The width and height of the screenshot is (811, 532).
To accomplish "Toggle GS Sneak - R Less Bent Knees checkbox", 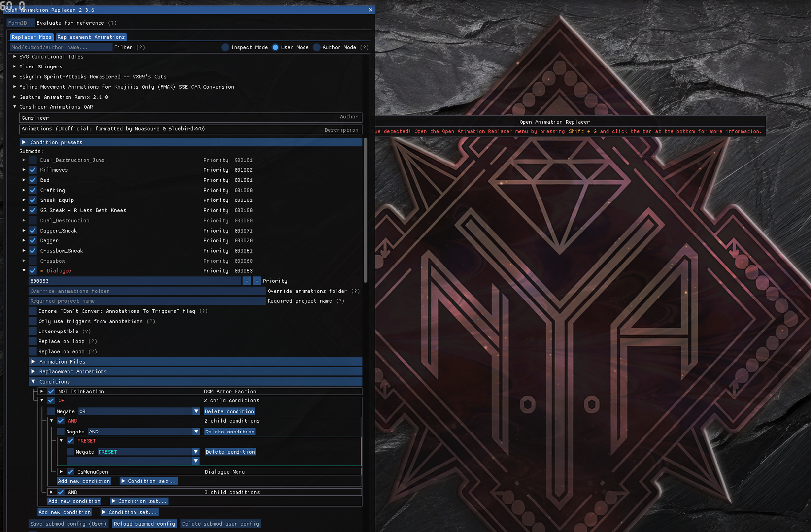I will (33, 210).
